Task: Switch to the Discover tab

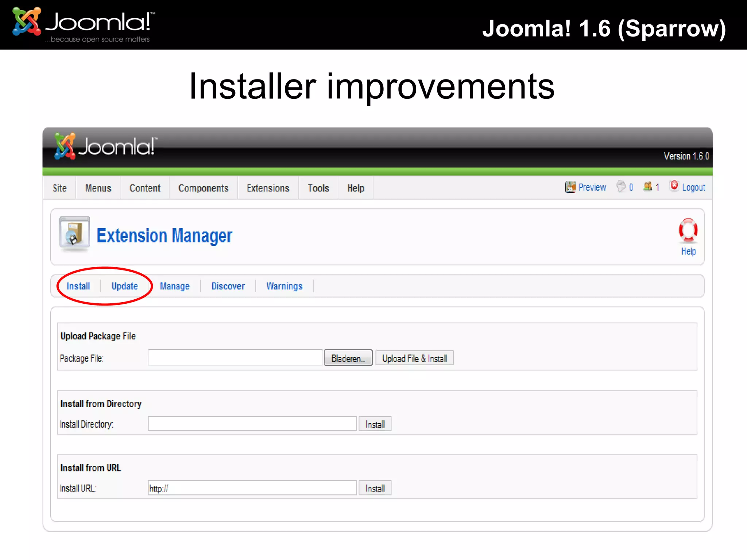Action: coord(228,286)
